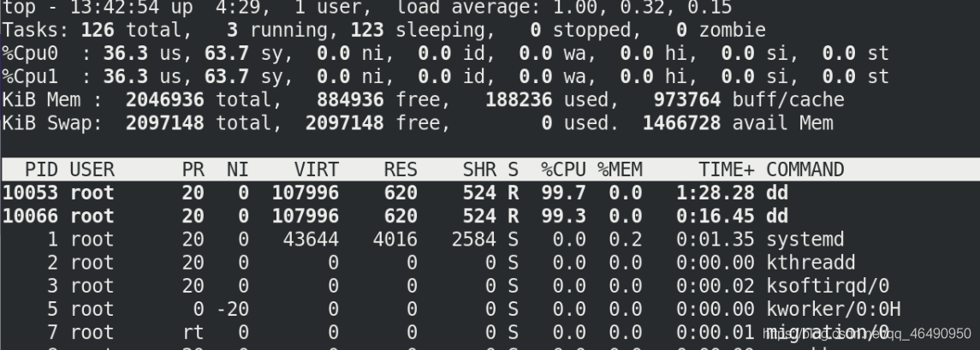Click the 'rt' priority value
The image size is (980, 350).
tap(193, 332)
